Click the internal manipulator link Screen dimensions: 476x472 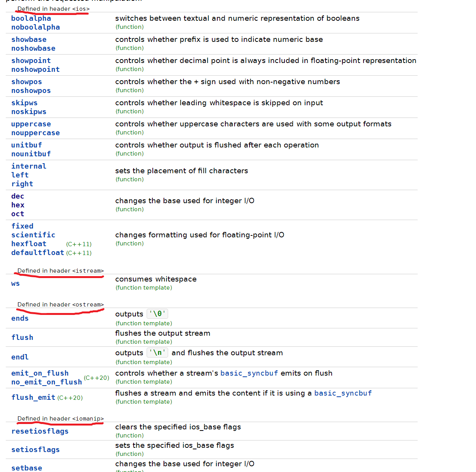tap(29, 166)
